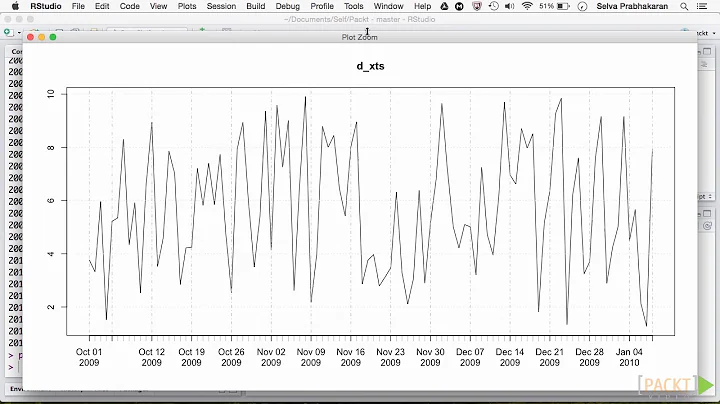Open the Code menu

pos(129,6)
